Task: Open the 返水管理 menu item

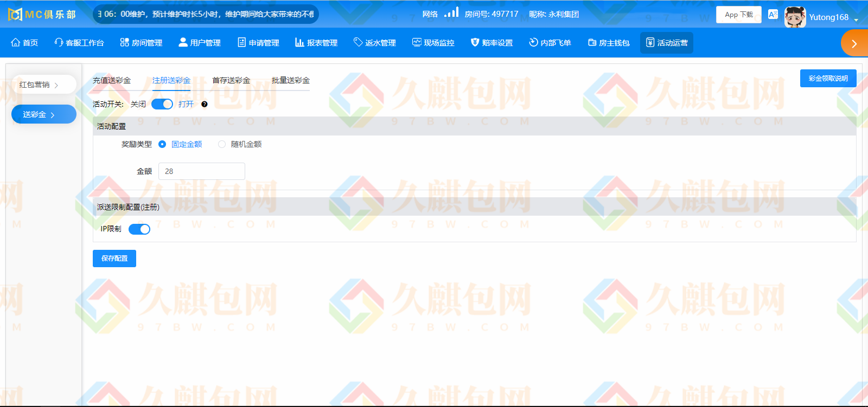Action: point(375,43)
